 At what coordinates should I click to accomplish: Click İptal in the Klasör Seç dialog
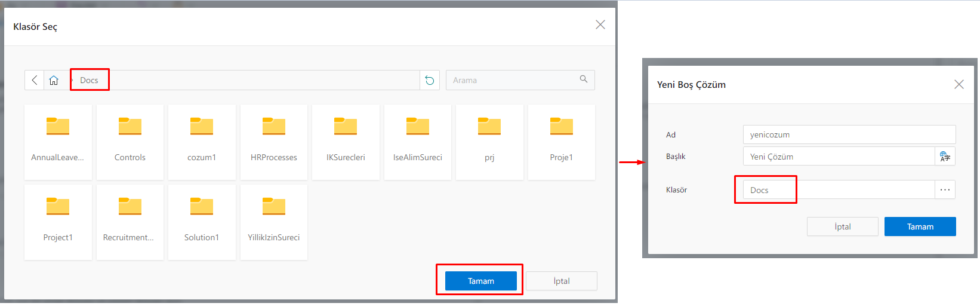(562, 281)
